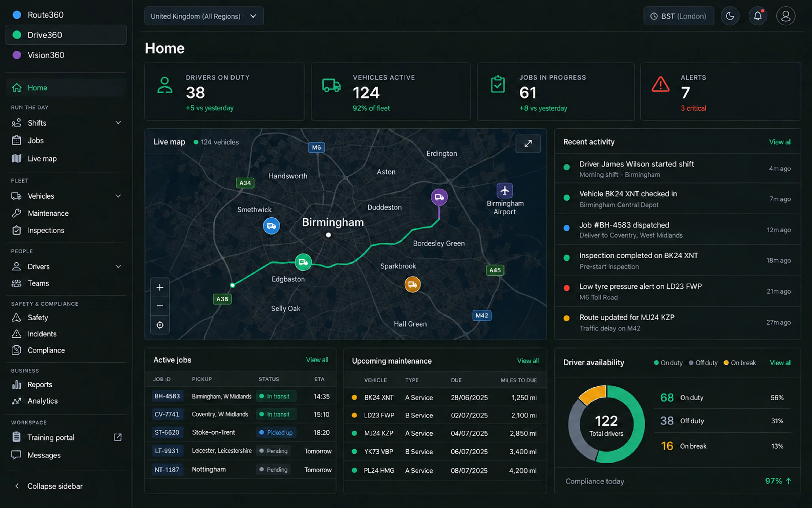
Task: Select the orange vehicle marker near Sparkbrook
Action: 413,285
